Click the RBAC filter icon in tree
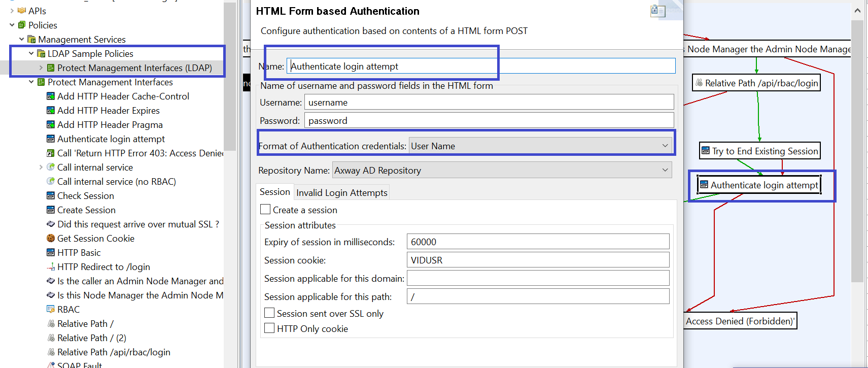The height and width of the screenshot is (368, 868). [x=51, y=309]
